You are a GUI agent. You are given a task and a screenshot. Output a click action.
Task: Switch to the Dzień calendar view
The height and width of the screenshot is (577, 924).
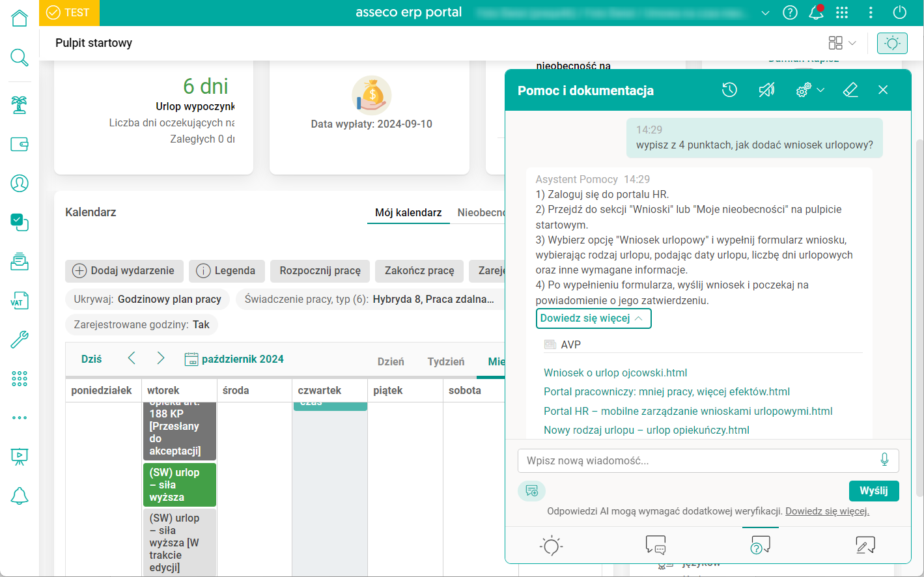(391, 361)
